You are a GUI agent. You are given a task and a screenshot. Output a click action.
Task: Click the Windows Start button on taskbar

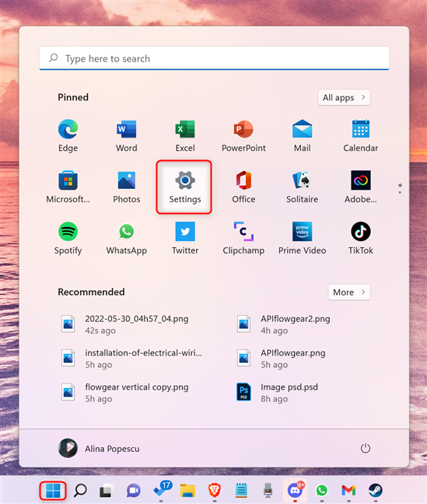(53, 491)
